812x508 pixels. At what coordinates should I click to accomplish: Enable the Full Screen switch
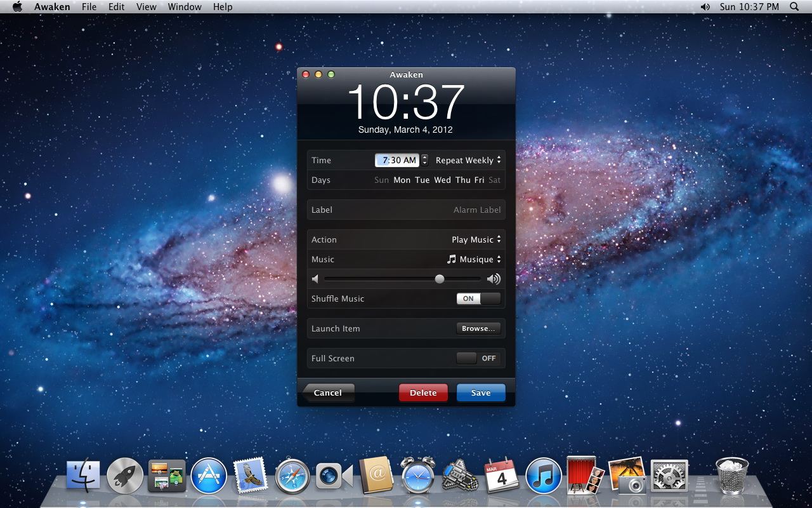(478, 358)
